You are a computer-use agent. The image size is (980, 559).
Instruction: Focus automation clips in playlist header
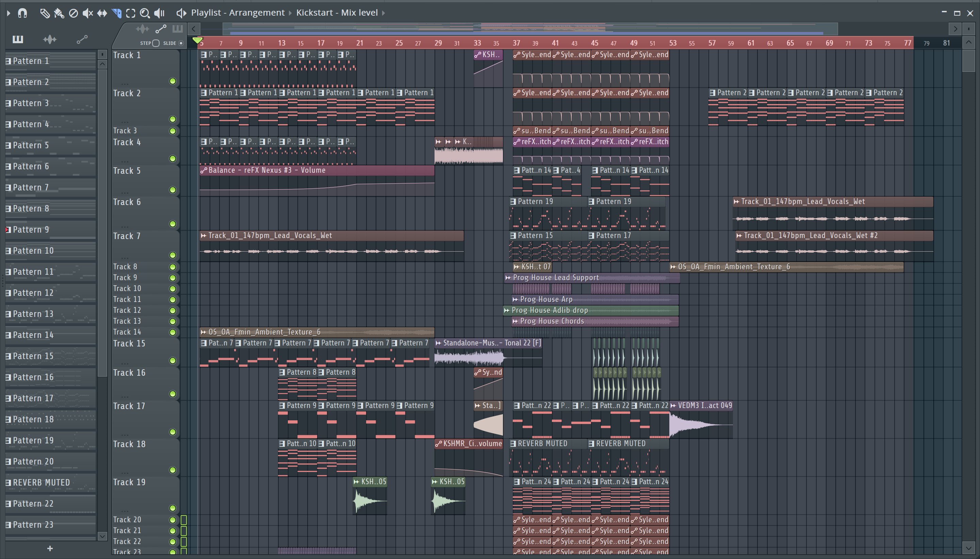tap(161, 29)
